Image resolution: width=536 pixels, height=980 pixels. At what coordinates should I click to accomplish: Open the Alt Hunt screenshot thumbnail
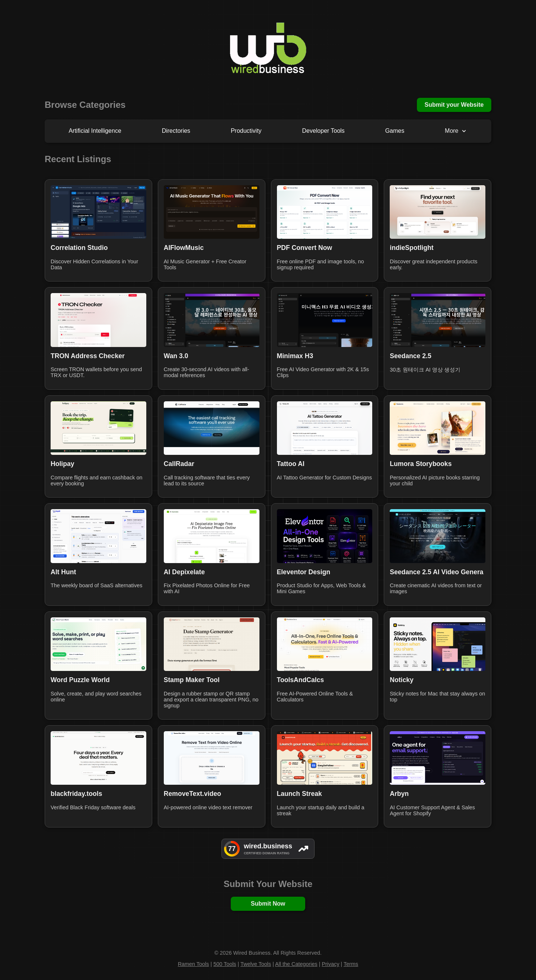point(98,536)
